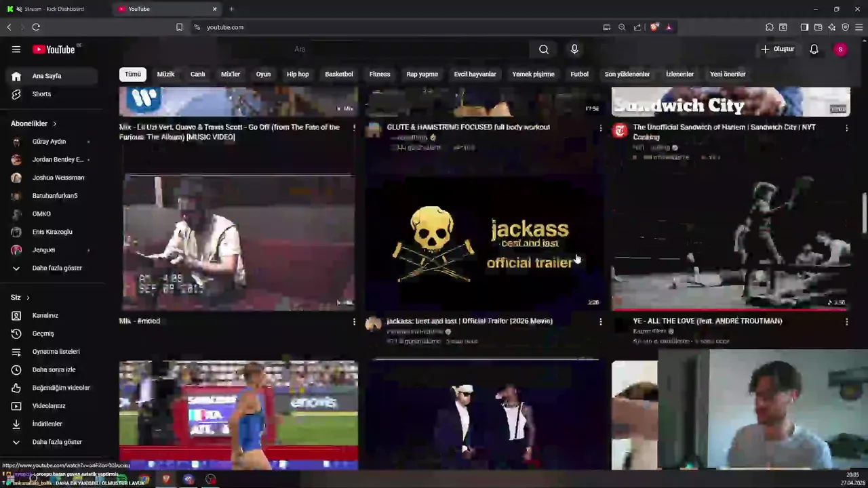This screenshot has height=488, width=868.
Task: Go to Ana Sayfa in sidebar
Action: (x=52, y=76)
